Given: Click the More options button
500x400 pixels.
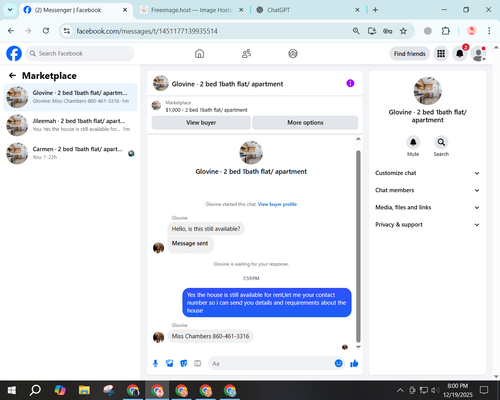Looking at the screenshot, I should [305, 123].
